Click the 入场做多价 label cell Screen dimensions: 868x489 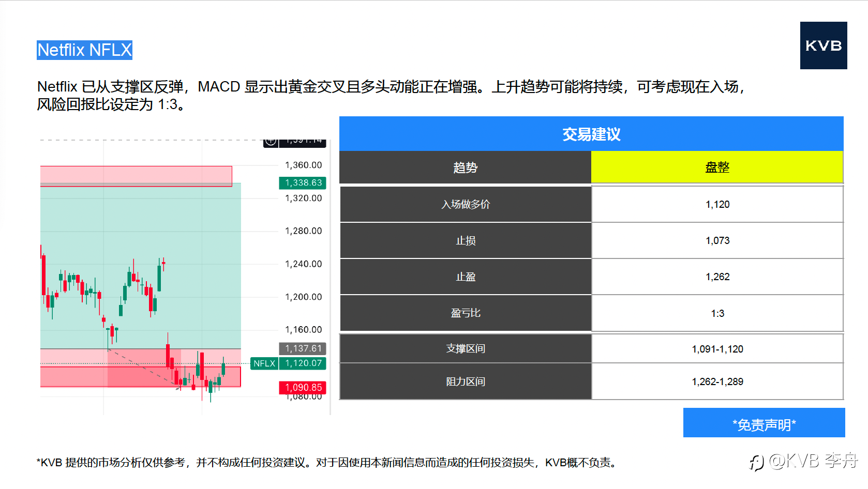(x=466, y=204)
